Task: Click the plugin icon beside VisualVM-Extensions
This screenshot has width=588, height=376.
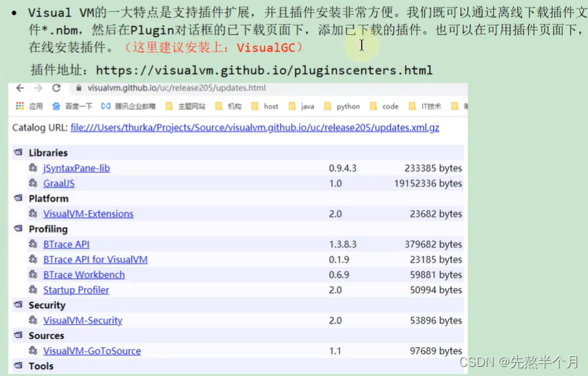Action: pyautogui.click(x=33, y=214)
